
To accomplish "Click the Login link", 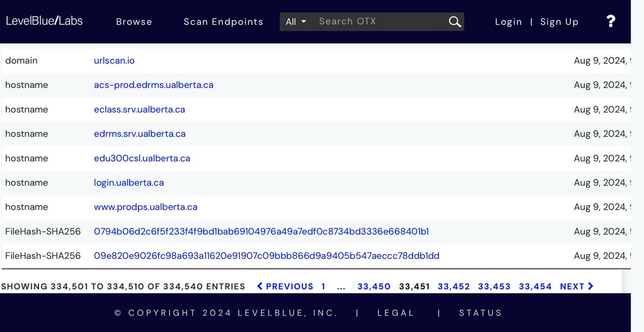I will tap(508, 22).
